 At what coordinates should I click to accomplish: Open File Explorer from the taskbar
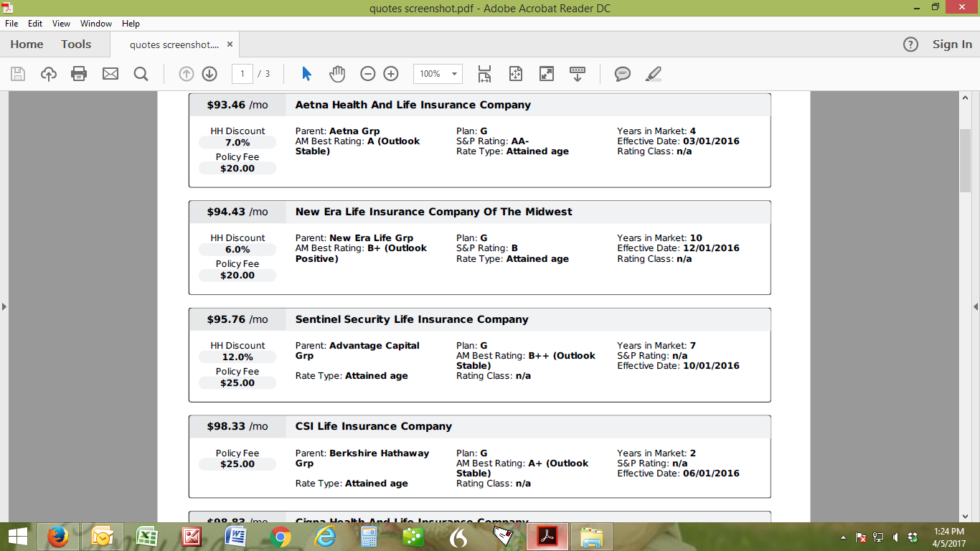click(x=592, y=537)
